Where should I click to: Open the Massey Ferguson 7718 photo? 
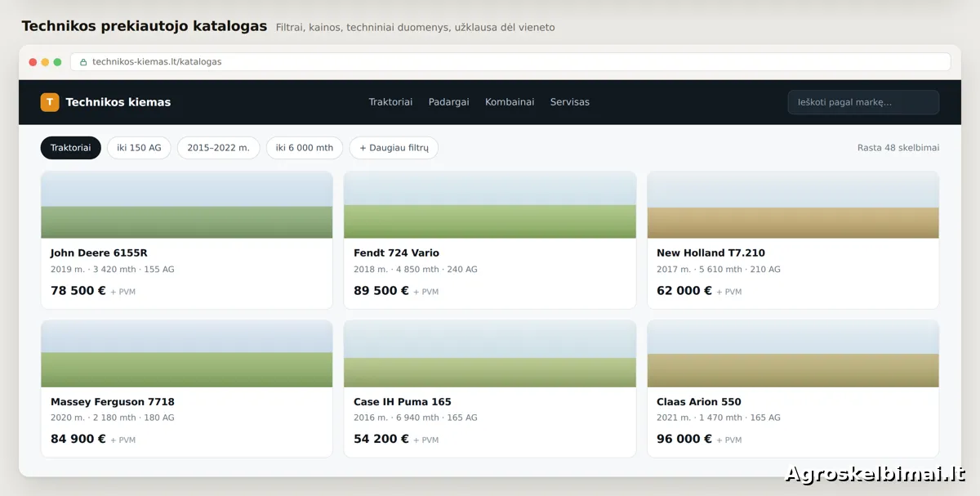187,354
